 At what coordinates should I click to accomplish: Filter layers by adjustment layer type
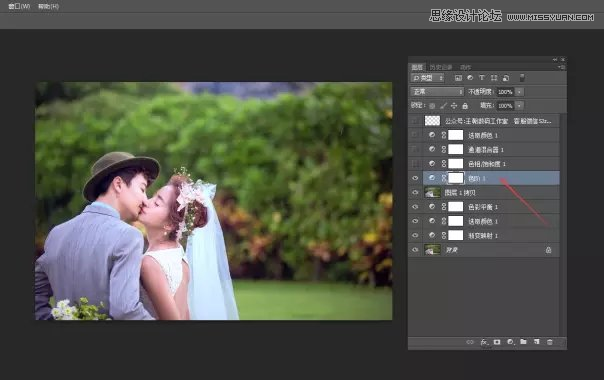point(470,78)
